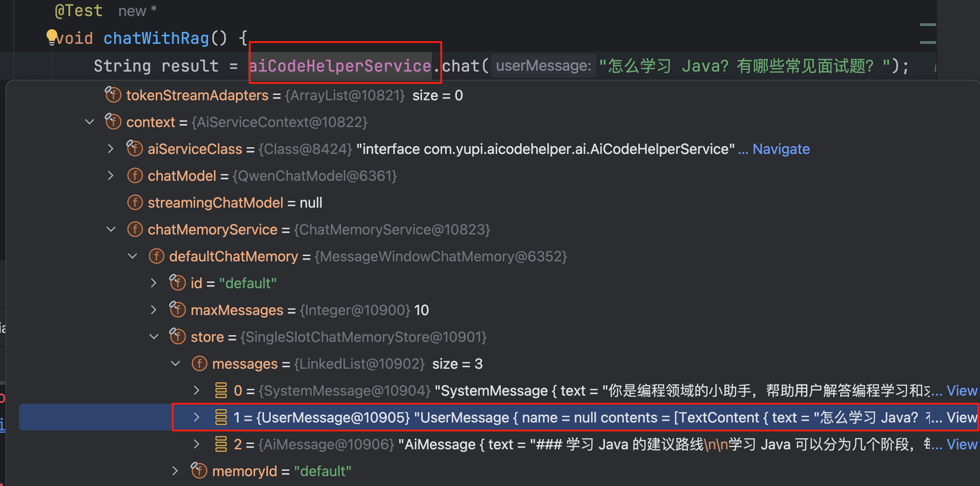Viewport: 980px width, 486px height.
Task: Click the field icon next to tokenStreamAdapters
Action: pos(113,94)
